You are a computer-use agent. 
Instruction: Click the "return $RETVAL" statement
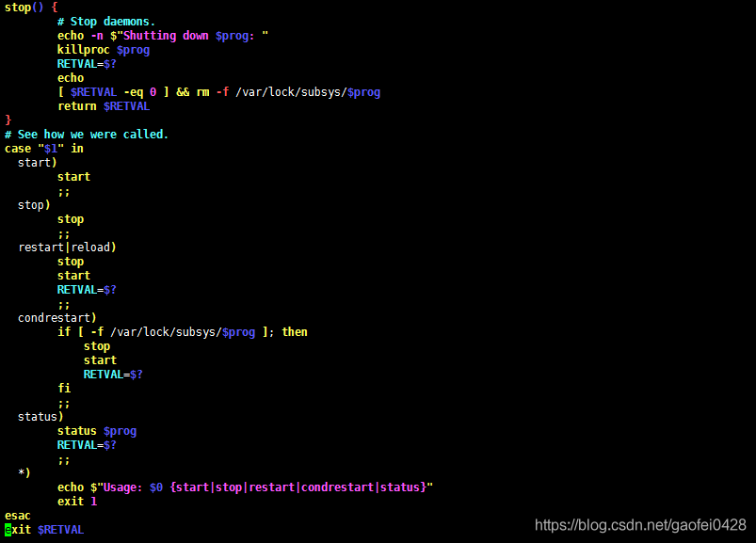[103, 106]
